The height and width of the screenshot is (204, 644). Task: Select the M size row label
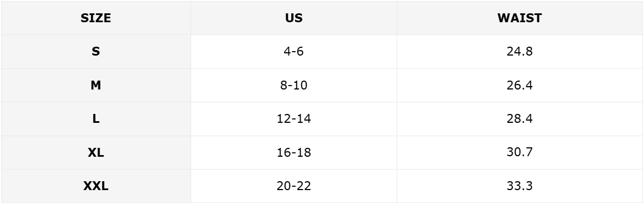coord(96,86)
